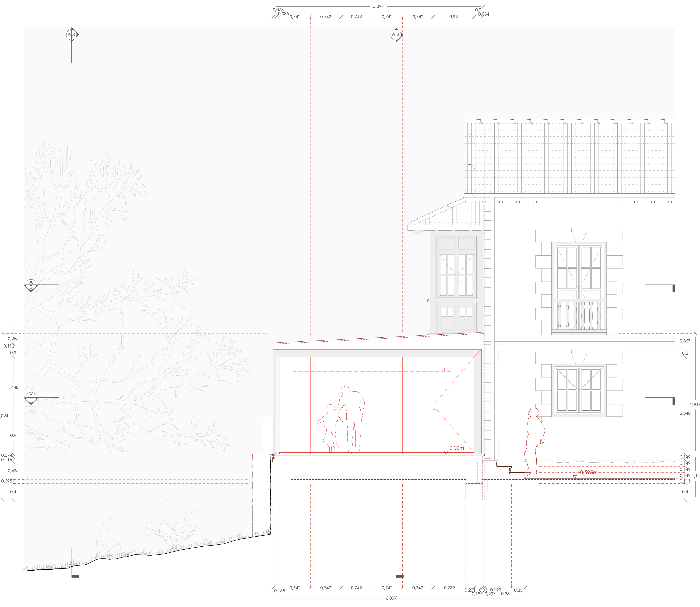The height and width of the screenshot is (607, 700).
Task: Select the 0,00m floor level label
Action: click(457, 448)
